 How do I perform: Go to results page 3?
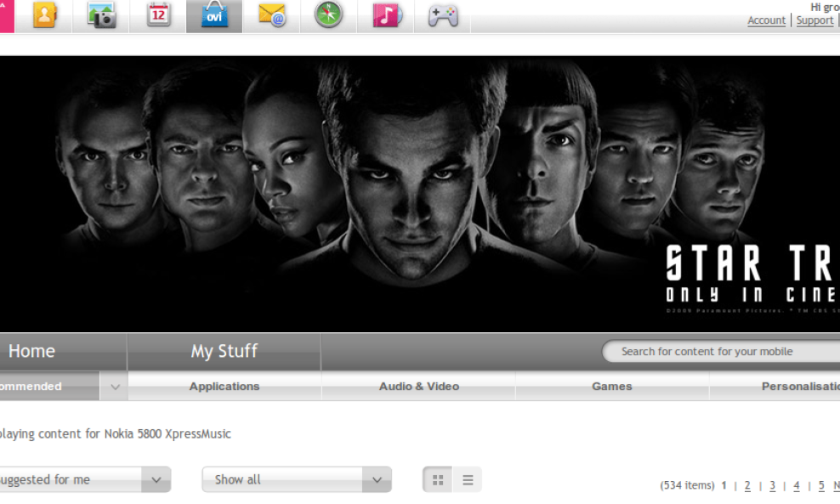(x=772, y=485)
